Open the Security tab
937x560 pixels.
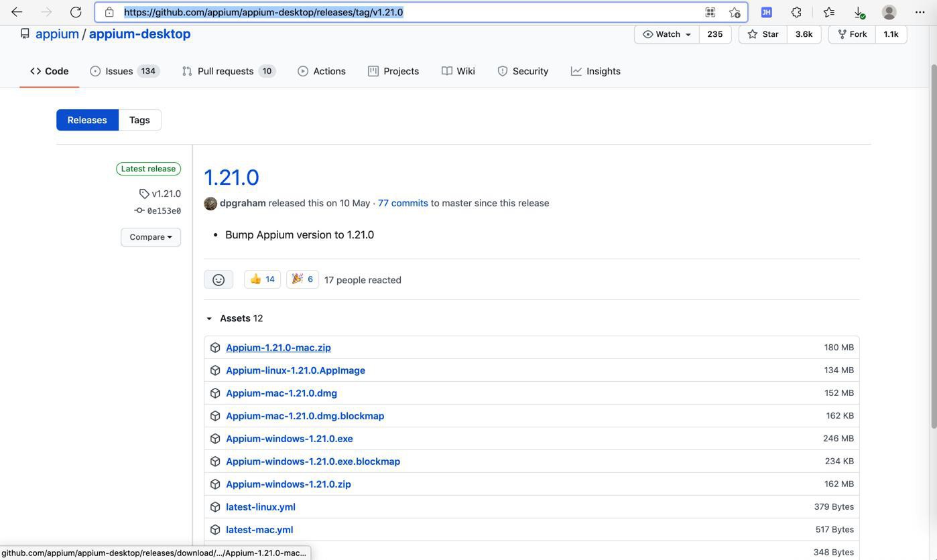point(523,71)
